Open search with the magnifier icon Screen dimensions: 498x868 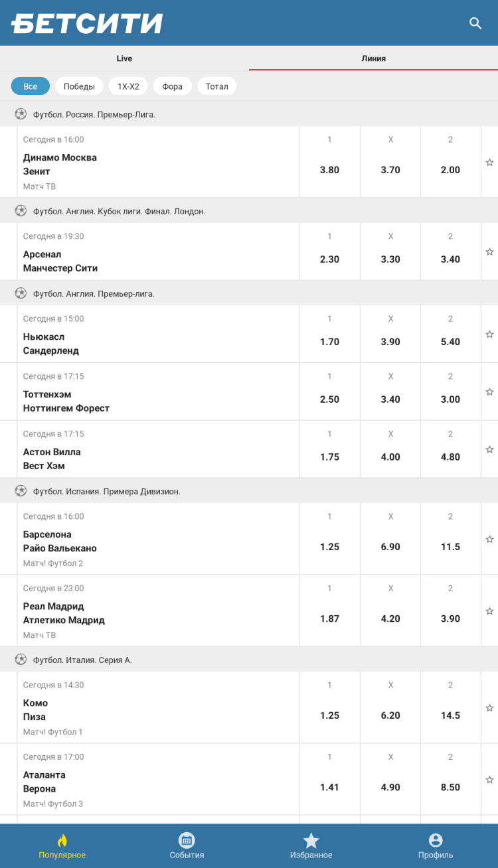click(475, 23)
